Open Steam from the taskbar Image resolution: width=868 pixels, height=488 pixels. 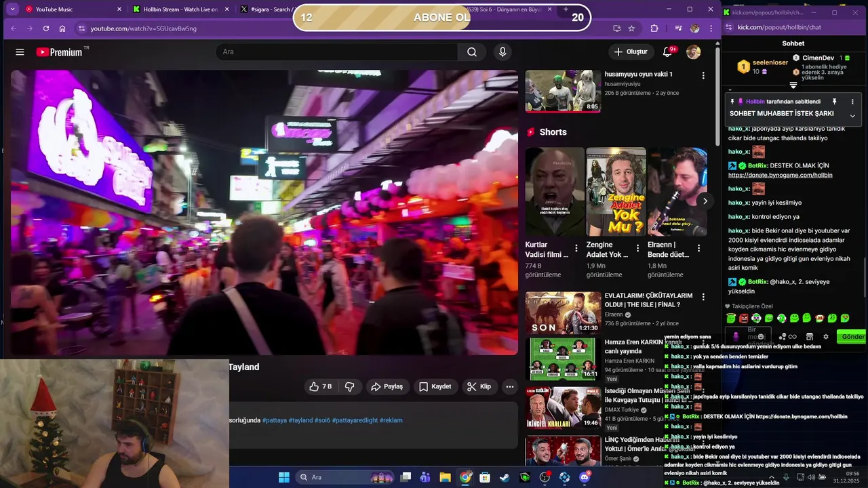click(505, 477)
